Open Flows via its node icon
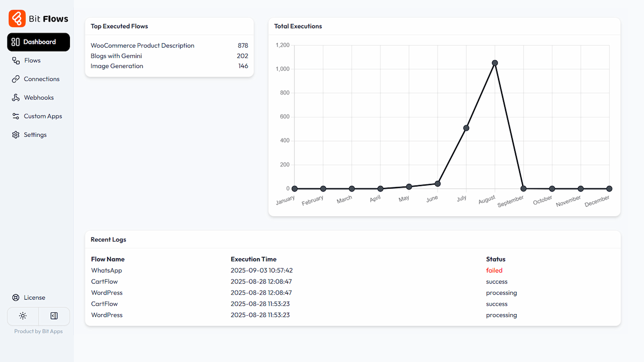 point(16,60)
